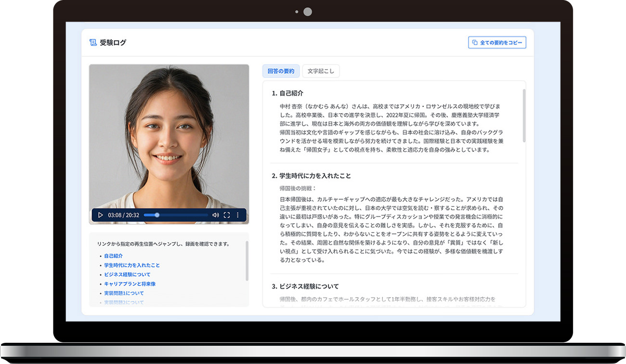Play the interview recording video

[101, 215]
